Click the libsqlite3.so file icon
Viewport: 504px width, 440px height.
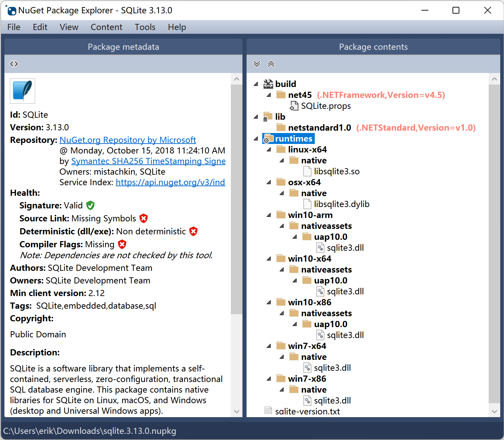point(307,171)
